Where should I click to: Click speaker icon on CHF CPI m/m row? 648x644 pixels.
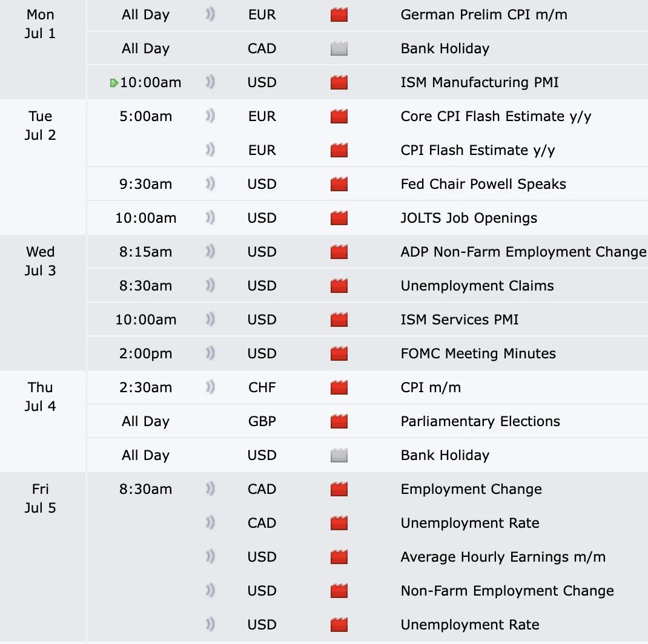point(210,387)
